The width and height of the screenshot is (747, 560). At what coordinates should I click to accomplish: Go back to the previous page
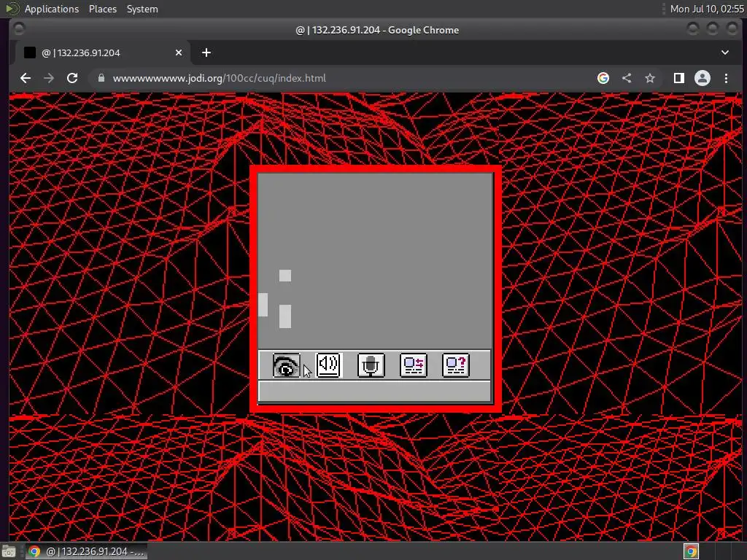26,78
